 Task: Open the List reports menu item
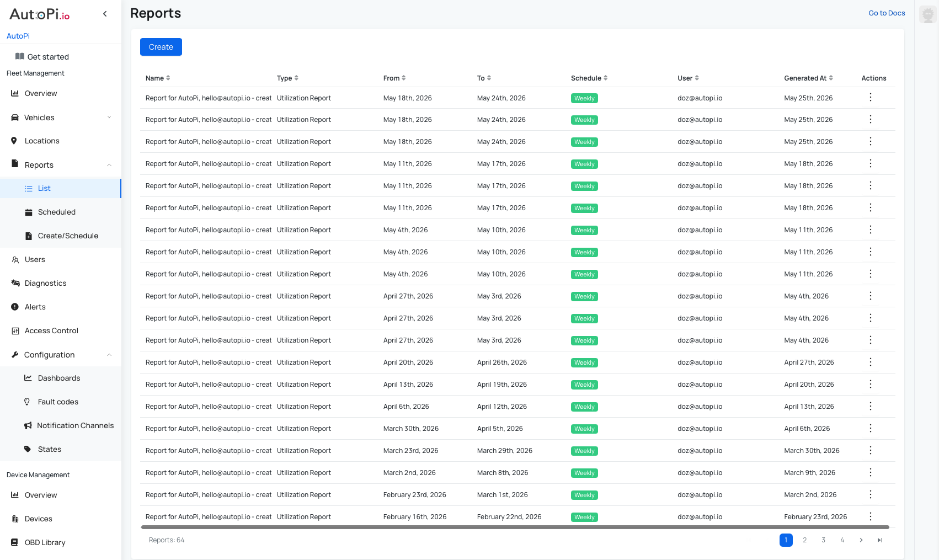tap(61, 188)
